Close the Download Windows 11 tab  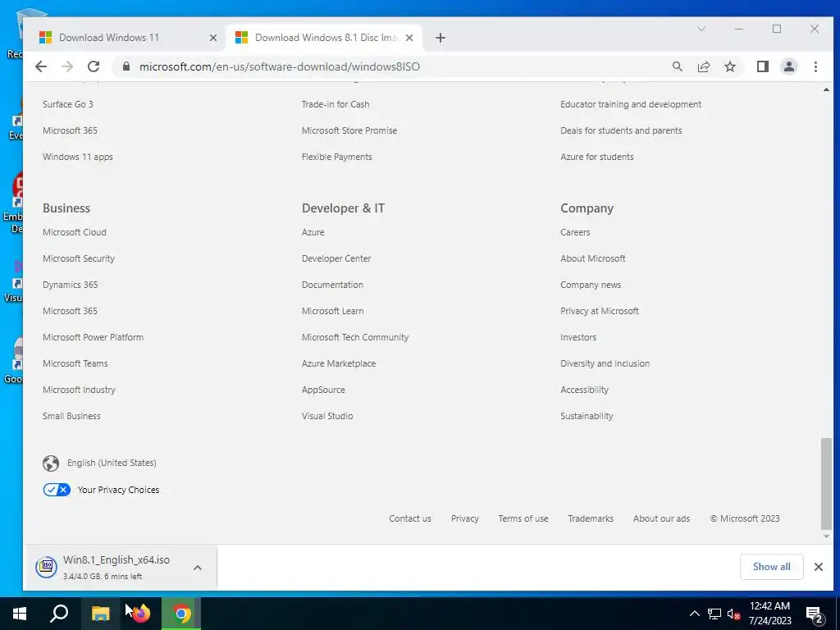(213, 38)
